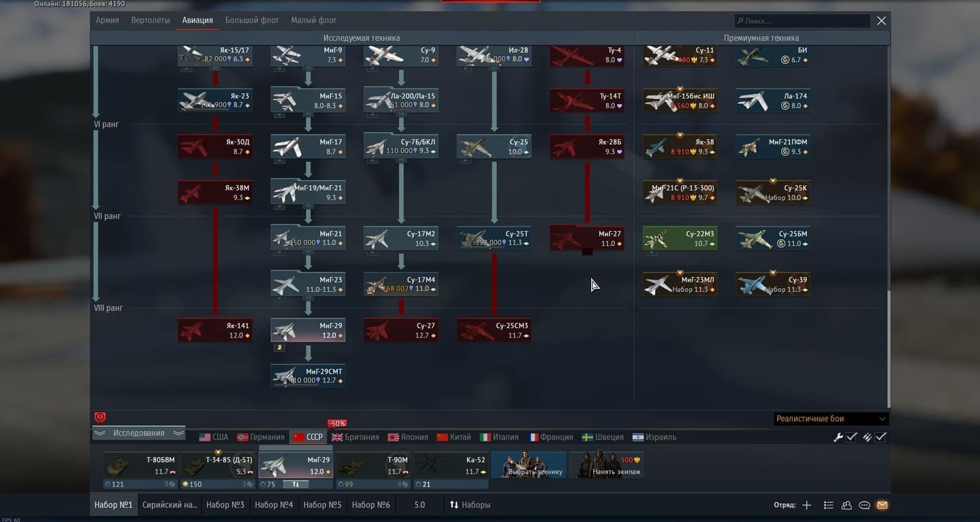The height and width of the screenshot is (522, 980).
Task: Select preset Набор №1
Action: coord(113,505)
